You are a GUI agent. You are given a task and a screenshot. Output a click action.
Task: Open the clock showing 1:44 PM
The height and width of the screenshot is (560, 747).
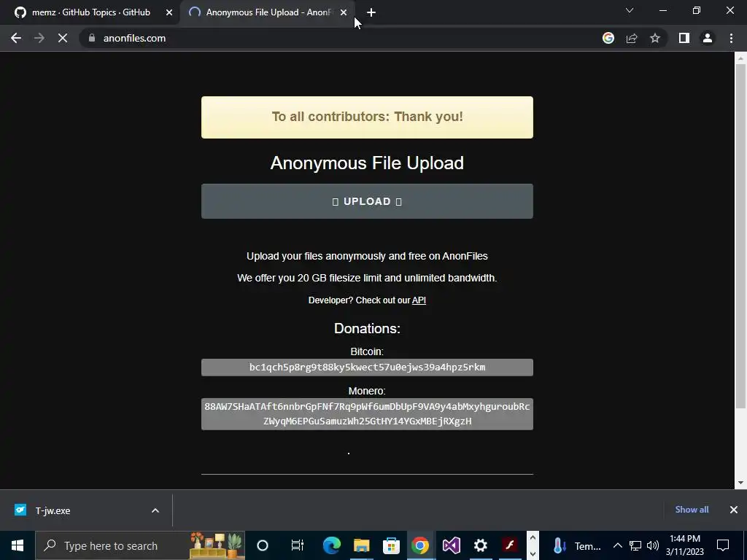(684, 545)
